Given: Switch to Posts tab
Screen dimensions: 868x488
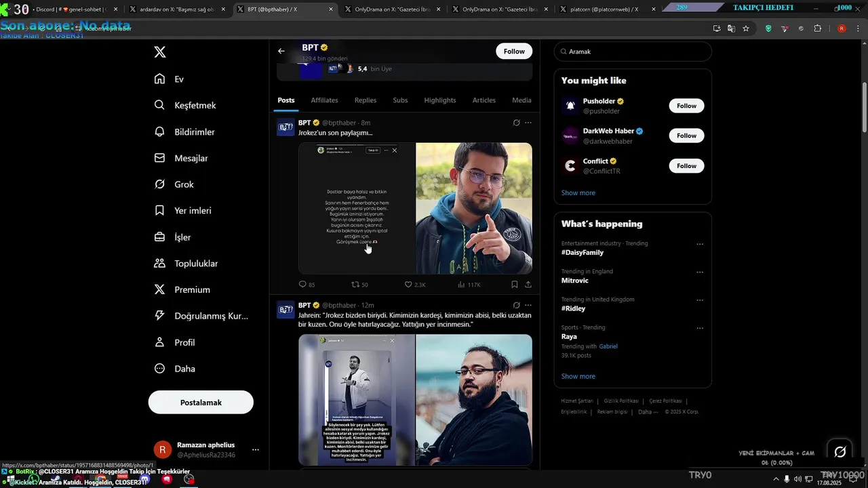Looking at the screenshot, I should (286, 100).
